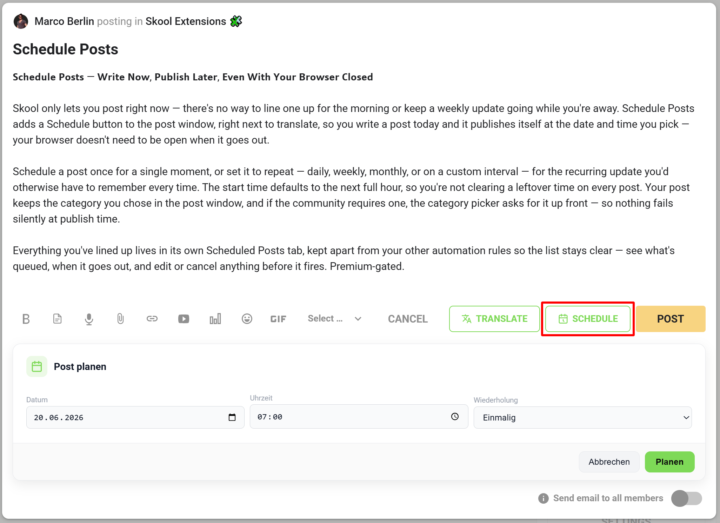This screenshot has height=523, width=720.
Task: Click the Translate button
Action: pyautogui.click(x=494, y=319)
